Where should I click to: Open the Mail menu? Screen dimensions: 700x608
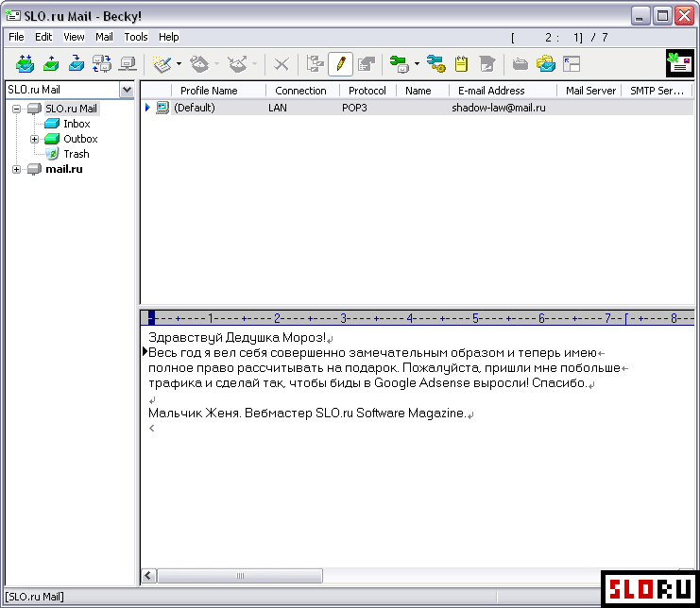click(x=104, y=37)
